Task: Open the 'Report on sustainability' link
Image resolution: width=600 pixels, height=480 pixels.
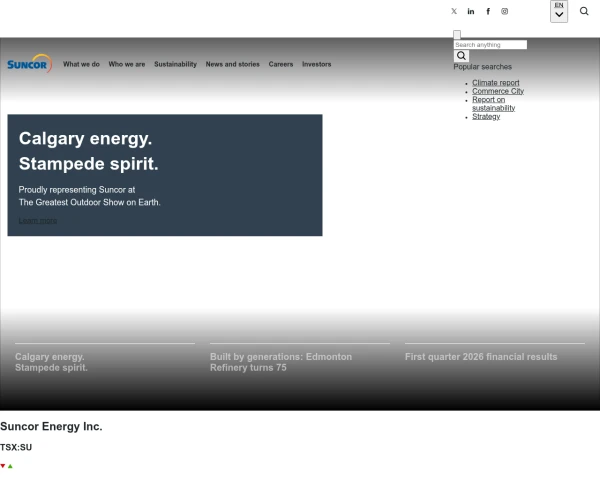Action: pyautogui.click(x=493, y=104)
